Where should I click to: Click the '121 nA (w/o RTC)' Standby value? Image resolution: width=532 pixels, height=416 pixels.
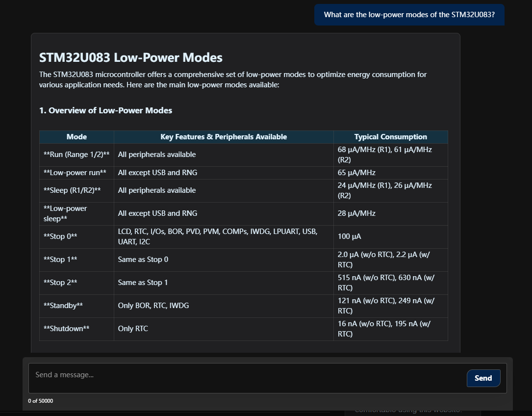(367, 301)
